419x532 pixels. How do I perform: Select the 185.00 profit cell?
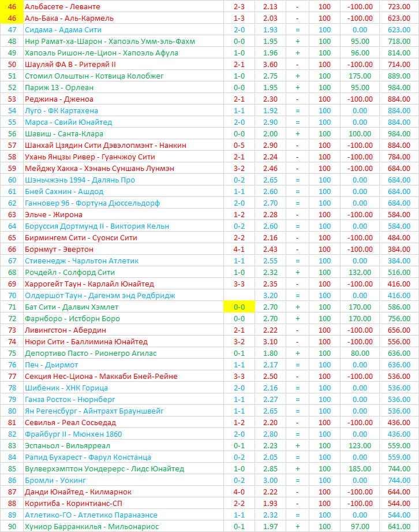click(x=360, y=468)
